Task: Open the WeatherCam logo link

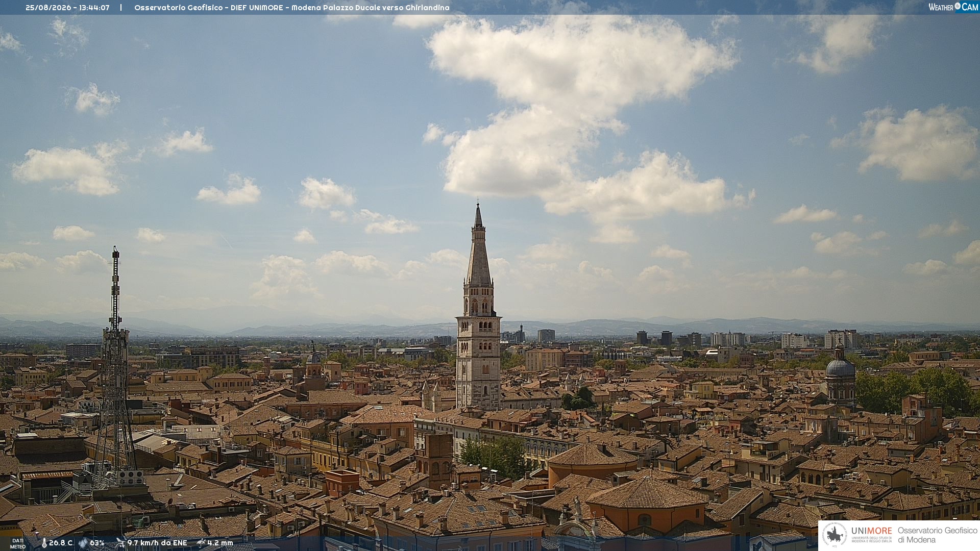Action: tap(953, 7)
